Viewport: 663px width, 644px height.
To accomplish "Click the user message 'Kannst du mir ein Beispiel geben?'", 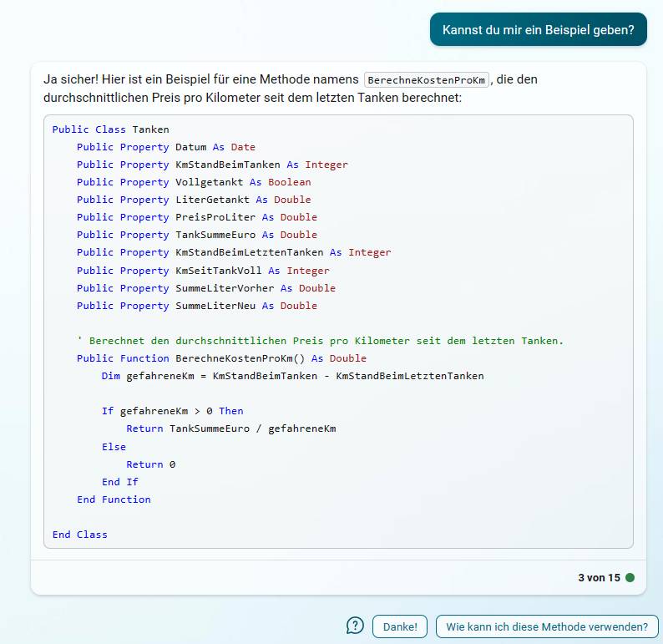I will (539, 29).
